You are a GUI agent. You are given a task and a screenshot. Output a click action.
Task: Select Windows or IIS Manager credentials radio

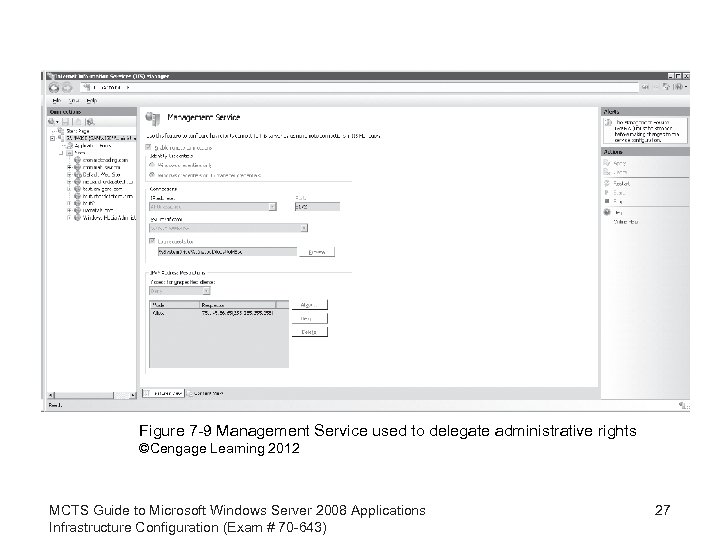[x=152, y=175]
